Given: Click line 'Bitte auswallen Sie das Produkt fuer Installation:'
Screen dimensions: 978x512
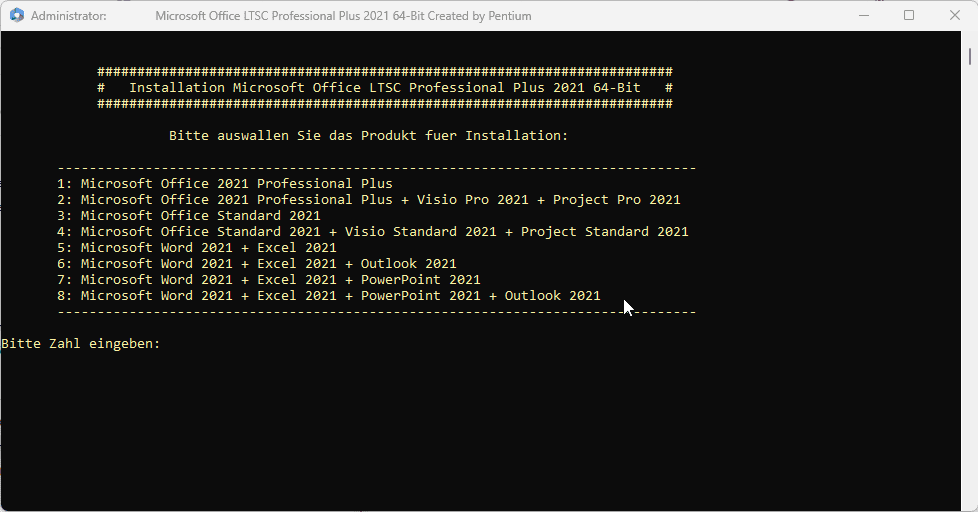Looking at the screenshot, I should click(x=369, y=135).
